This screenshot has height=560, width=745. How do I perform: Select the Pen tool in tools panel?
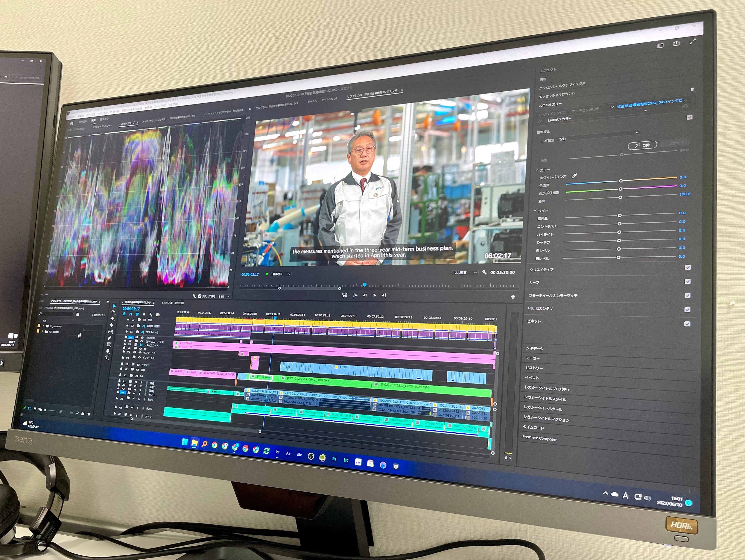pos(109,338)
